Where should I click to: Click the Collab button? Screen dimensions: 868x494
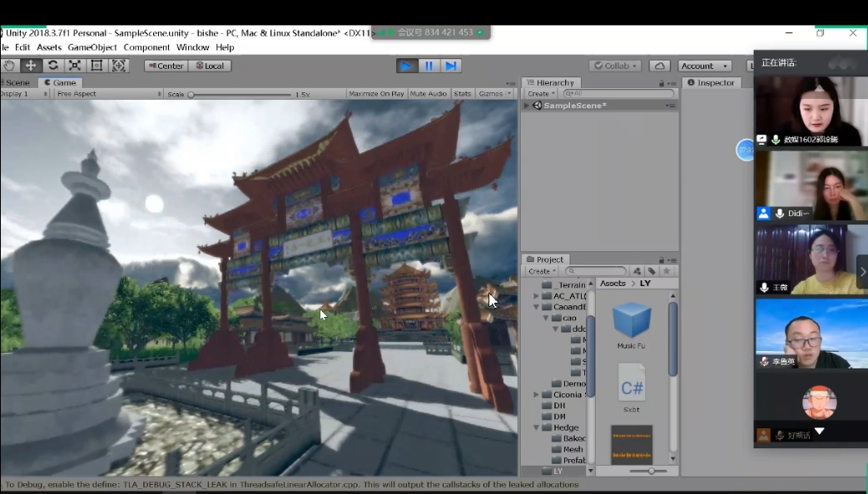pyautogui.click(x=615, y=66)
